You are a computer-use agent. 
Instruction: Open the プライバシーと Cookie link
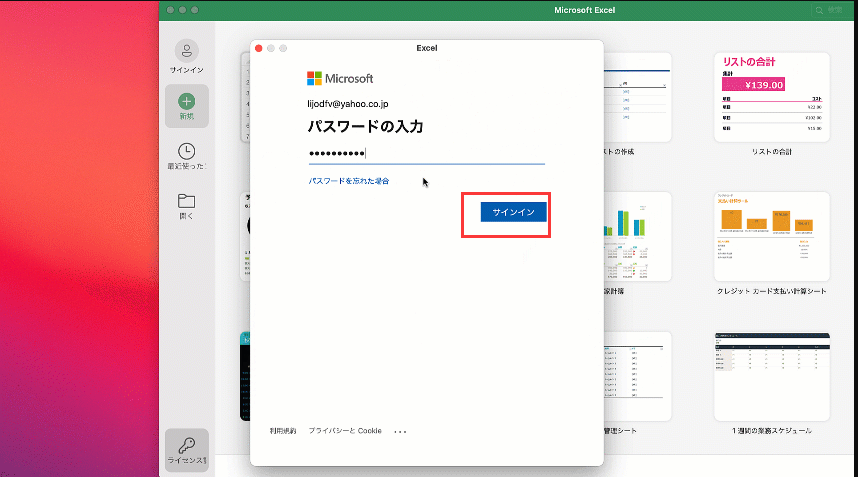tap(344, 431)
